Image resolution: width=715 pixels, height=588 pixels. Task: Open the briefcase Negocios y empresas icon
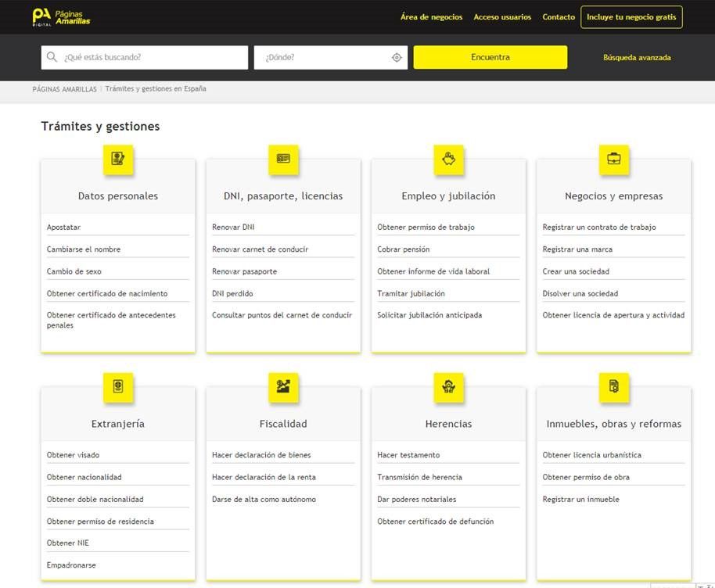coord(614,159)
